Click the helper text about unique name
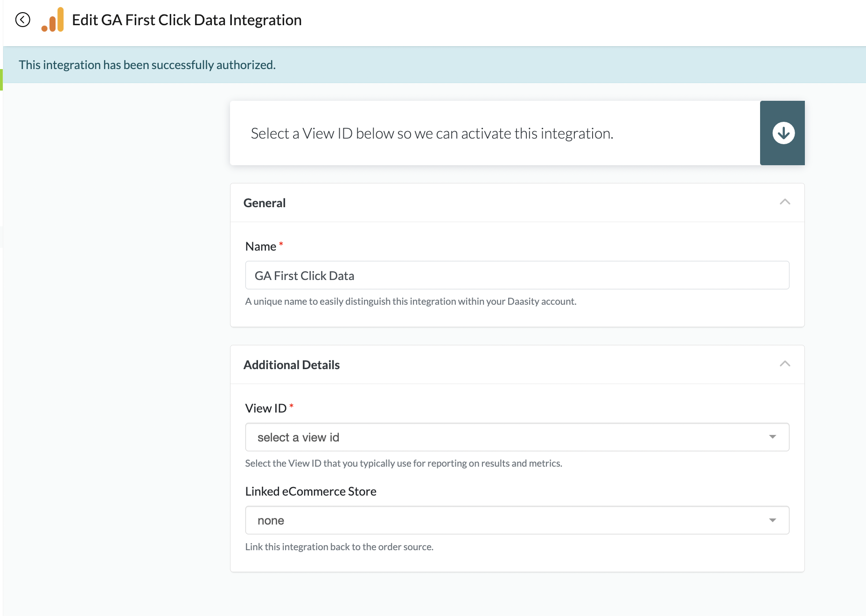This screenshot has height=616, width=866. (411, 301)
